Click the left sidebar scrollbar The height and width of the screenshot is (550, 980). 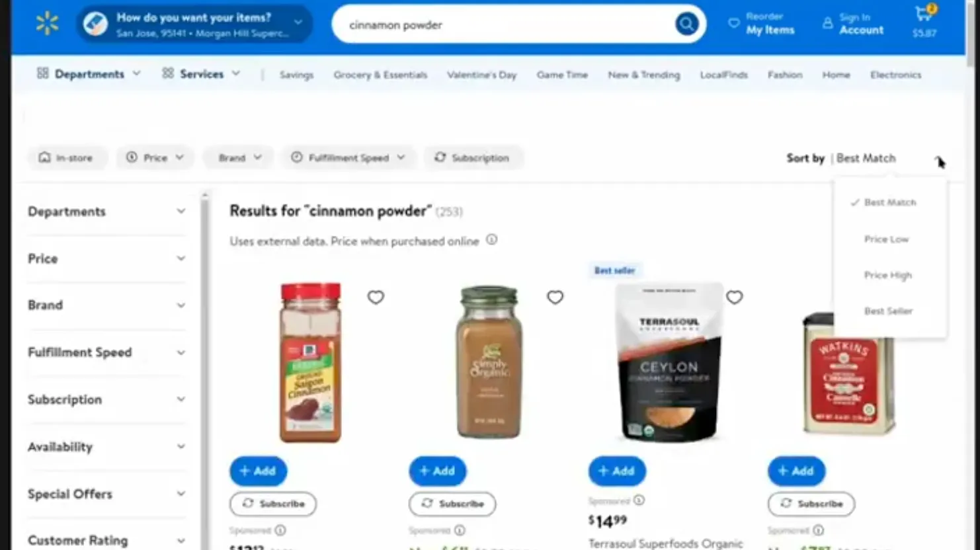(x=205, y=370)
